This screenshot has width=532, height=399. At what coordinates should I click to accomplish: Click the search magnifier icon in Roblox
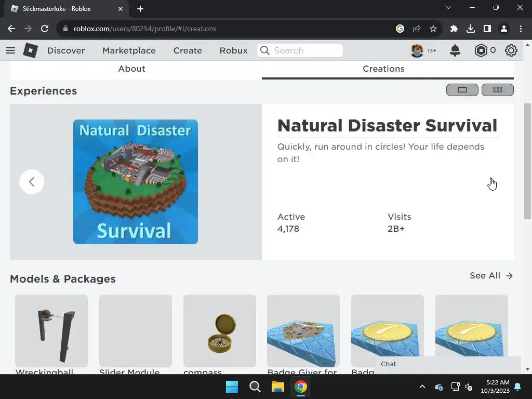coord(264,50)
